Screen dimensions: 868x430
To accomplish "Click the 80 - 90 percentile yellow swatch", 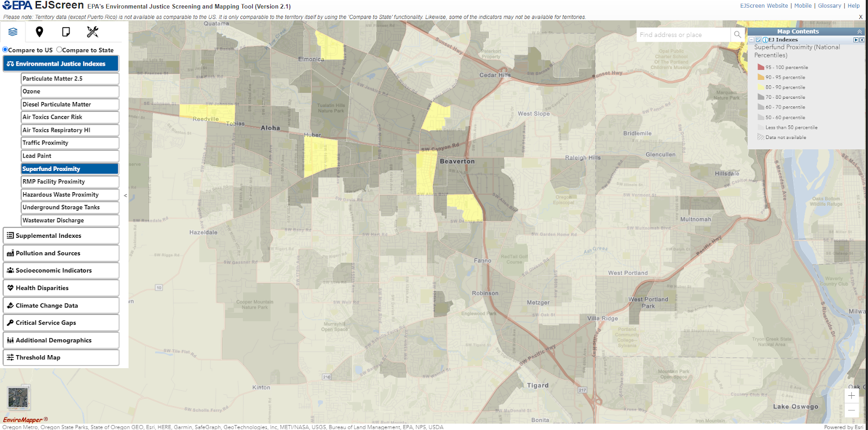I will click(x=761, y=87).
